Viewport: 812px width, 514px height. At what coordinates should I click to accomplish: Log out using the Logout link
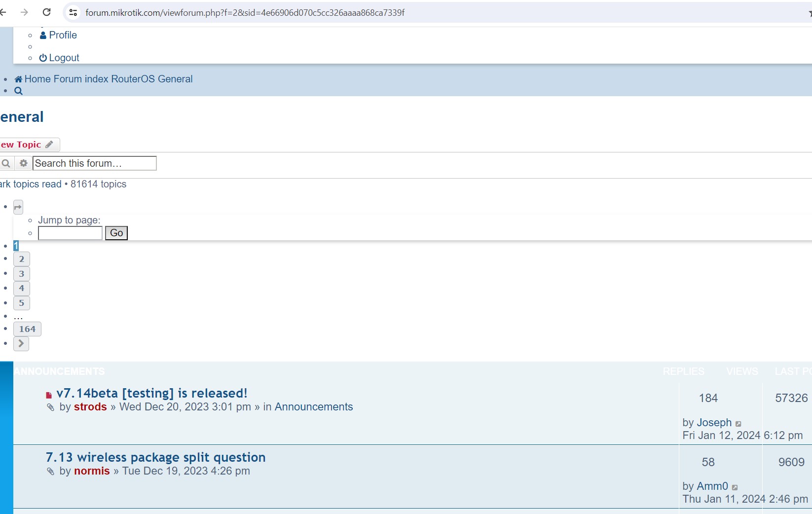(59, 57)
